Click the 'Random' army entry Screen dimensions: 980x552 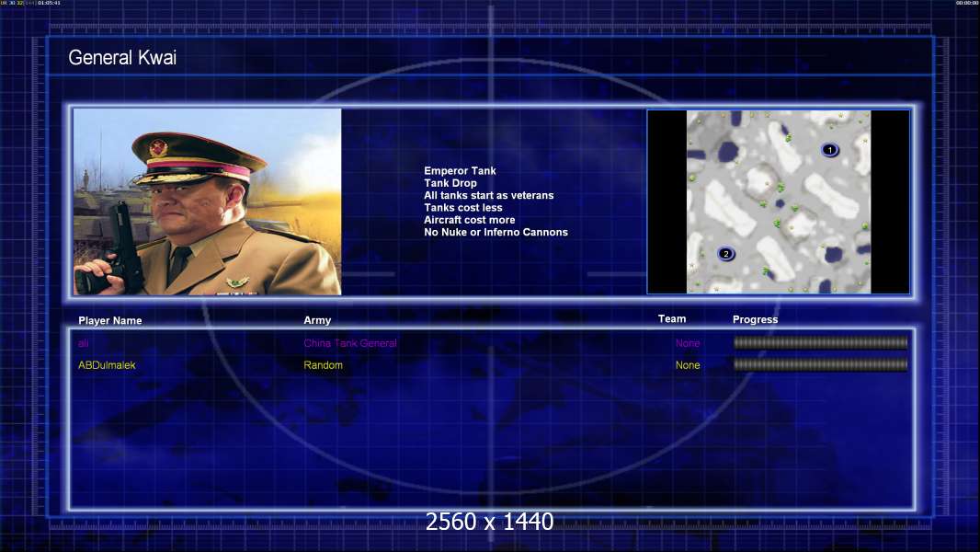coord(323,365)
